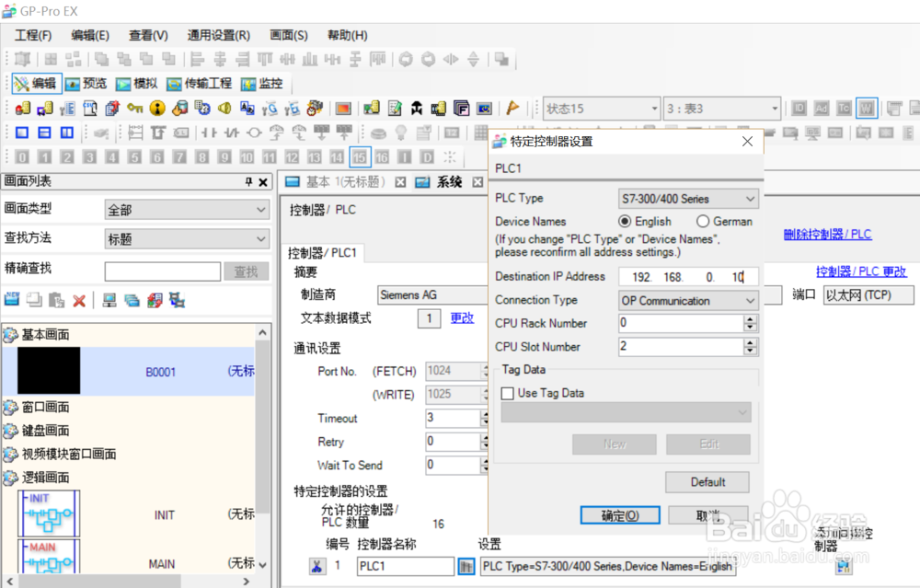
Task: Click the new screen icon in 画面列表
Action: pyautogui.click(x=12, y=300)
